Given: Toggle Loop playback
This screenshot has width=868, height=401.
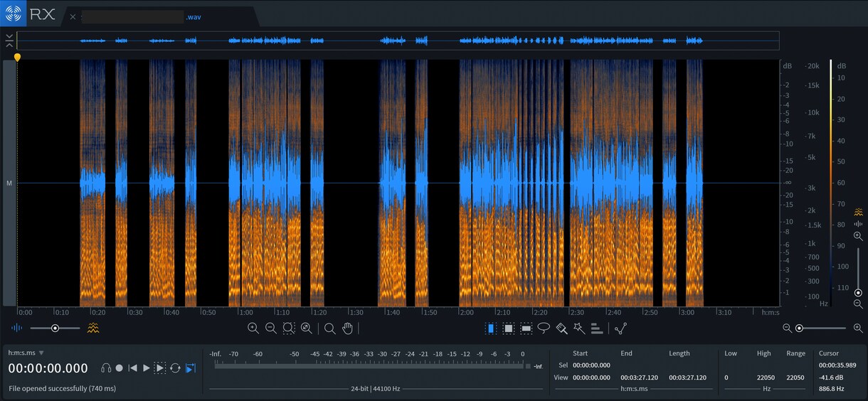Looking at the screenshot, I should tap(175, 368).
